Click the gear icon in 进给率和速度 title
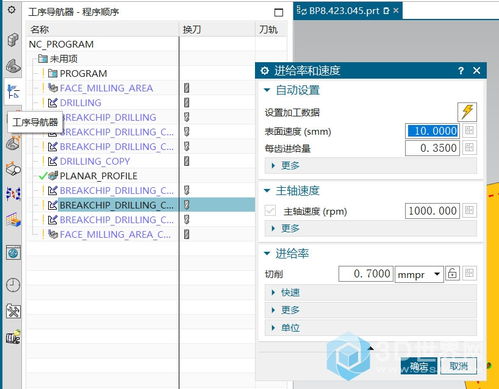 tap(265, 71)
